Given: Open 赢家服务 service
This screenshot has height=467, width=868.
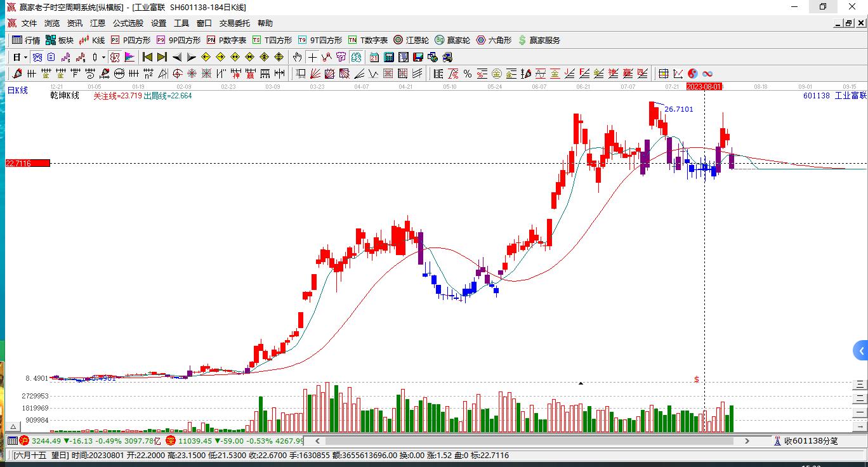Looking at the screenshot, I should pyautogui.click(x=539, y=40).
